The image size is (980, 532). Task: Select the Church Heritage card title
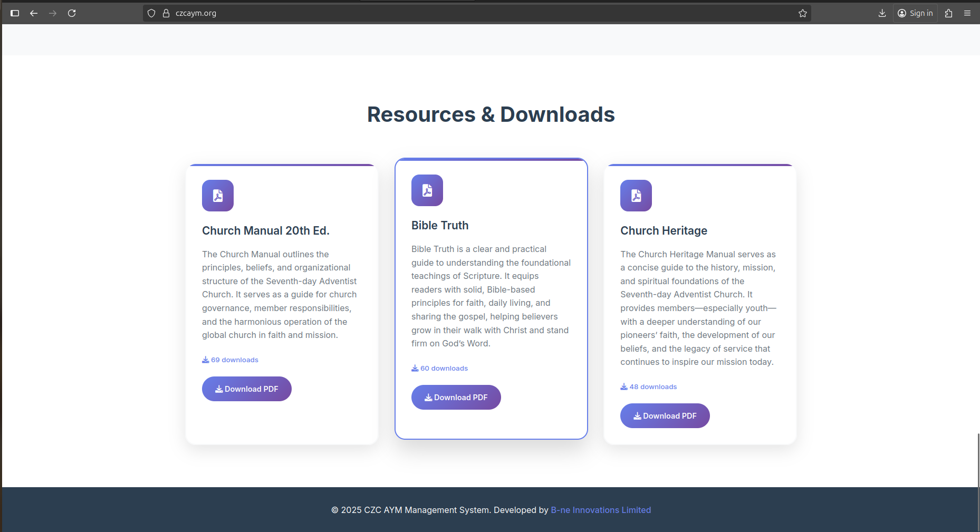coord(664,231)
